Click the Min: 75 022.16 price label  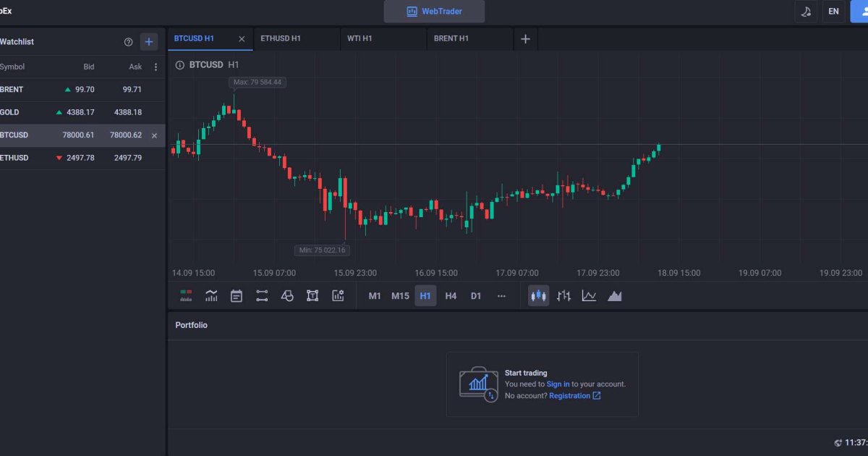[x=322, y=250]
